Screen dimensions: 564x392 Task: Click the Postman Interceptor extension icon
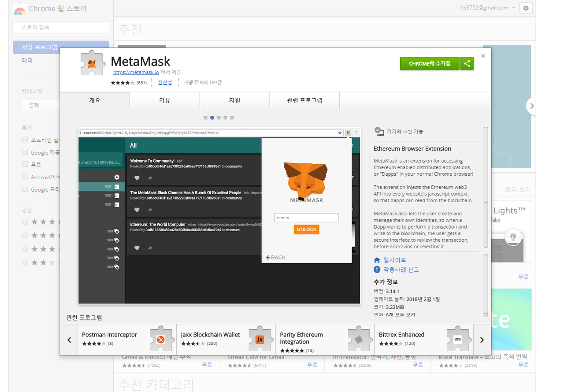coord(161,340)
